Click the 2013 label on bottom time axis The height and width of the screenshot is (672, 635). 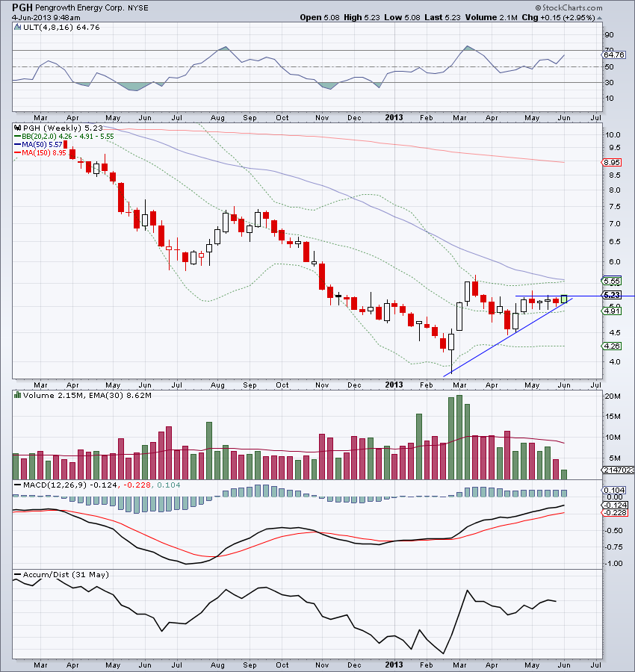click(x=394, y=663)
